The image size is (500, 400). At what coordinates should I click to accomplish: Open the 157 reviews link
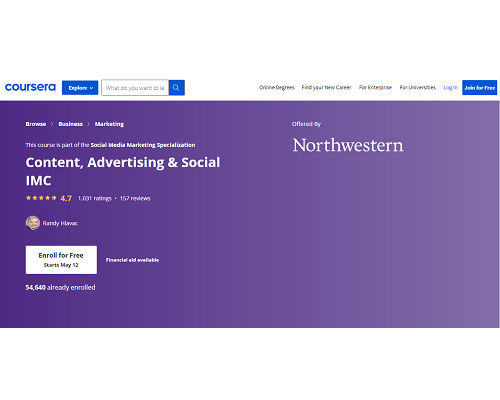coord(135,198)
